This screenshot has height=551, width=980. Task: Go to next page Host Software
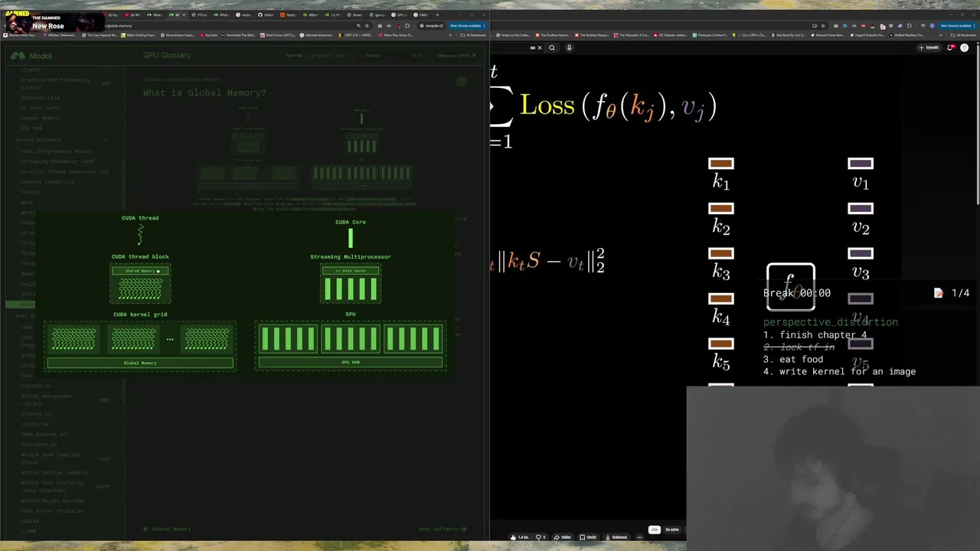pyautogui.click(x=442, y=529)
